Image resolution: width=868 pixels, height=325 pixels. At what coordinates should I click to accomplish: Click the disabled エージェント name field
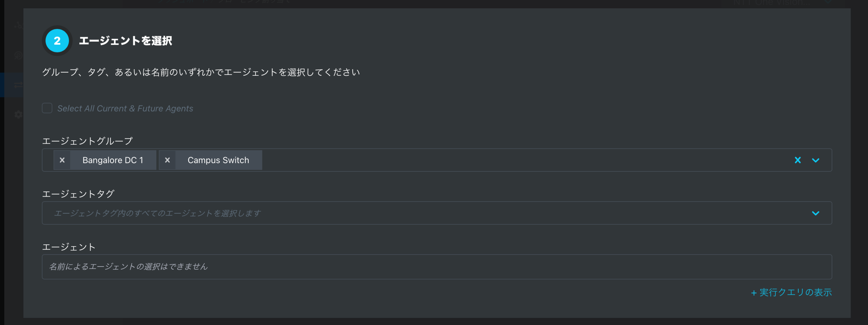437,267
